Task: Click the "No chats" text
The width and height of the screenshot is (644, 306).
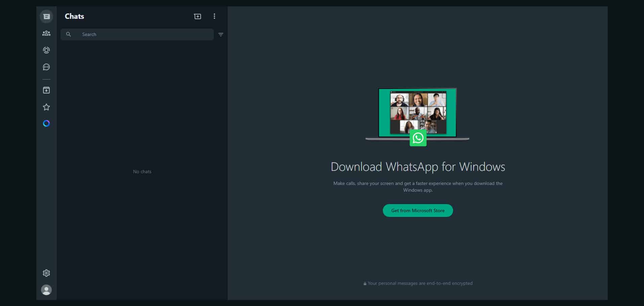Action: pos(142,171)
